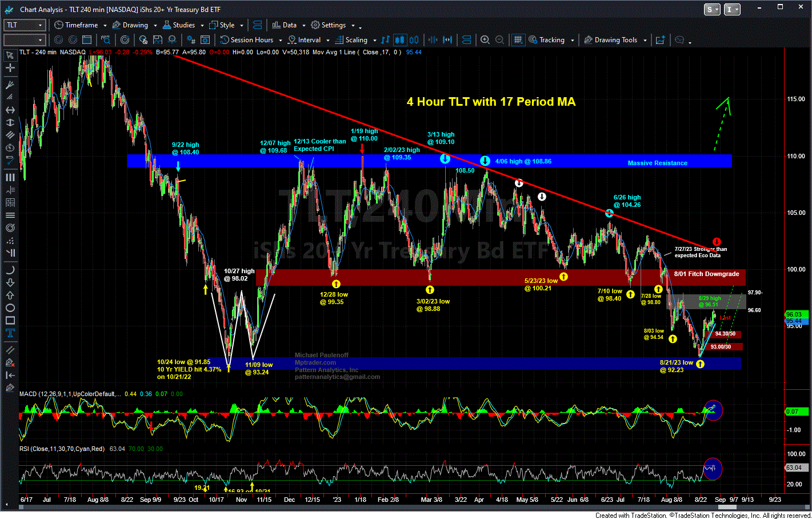
Task: Click the Drawing Tools button
Action: click(x=611, y=40)
